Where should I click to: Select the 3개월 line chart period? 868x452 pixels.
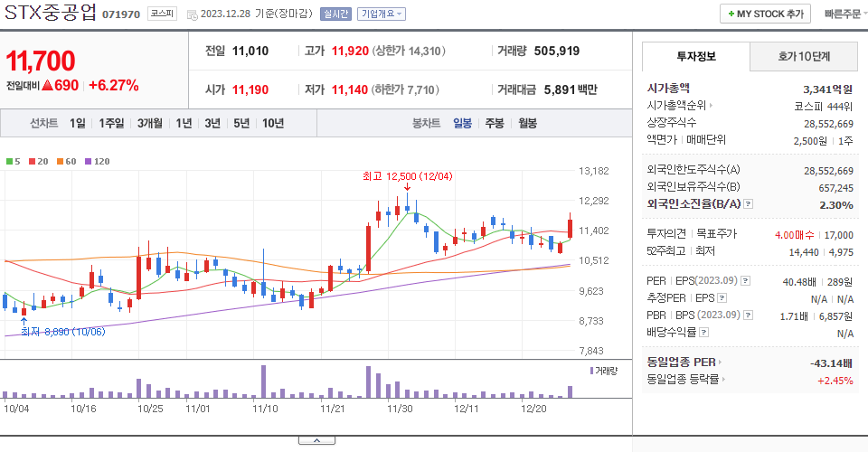pyautogui.click(x=149, y=123)
